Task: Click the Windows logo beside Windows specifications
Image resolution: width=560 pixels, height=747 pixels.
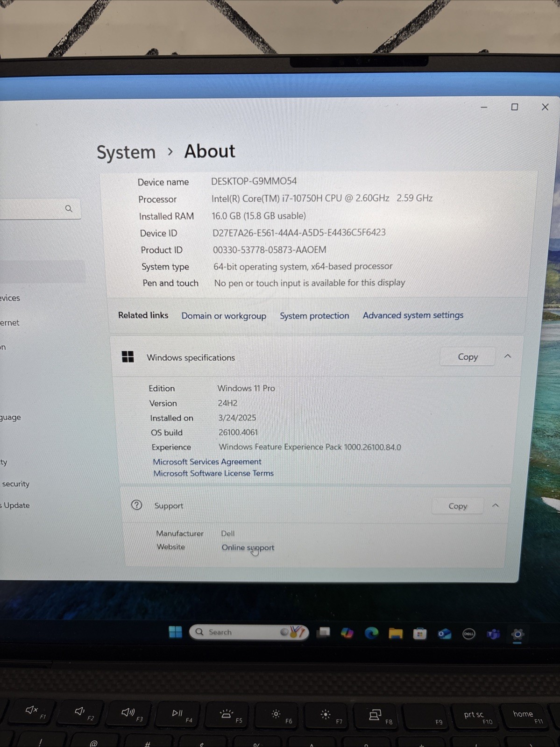Action: click(x=128, y=357)
